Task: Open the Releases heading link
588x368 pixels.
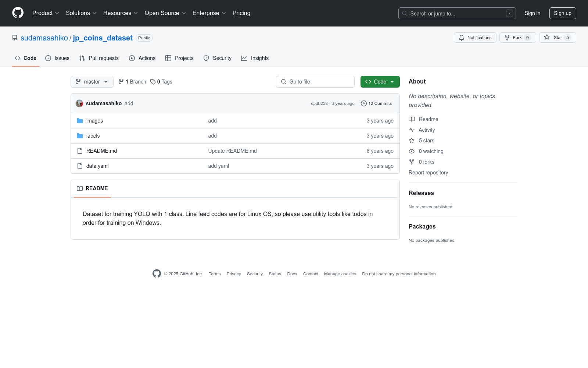Action: (x=421, y=193)
